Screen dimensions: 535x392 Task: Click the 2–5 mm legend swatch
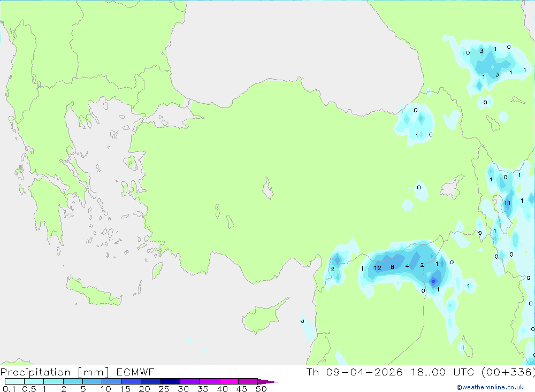(73, 381)
